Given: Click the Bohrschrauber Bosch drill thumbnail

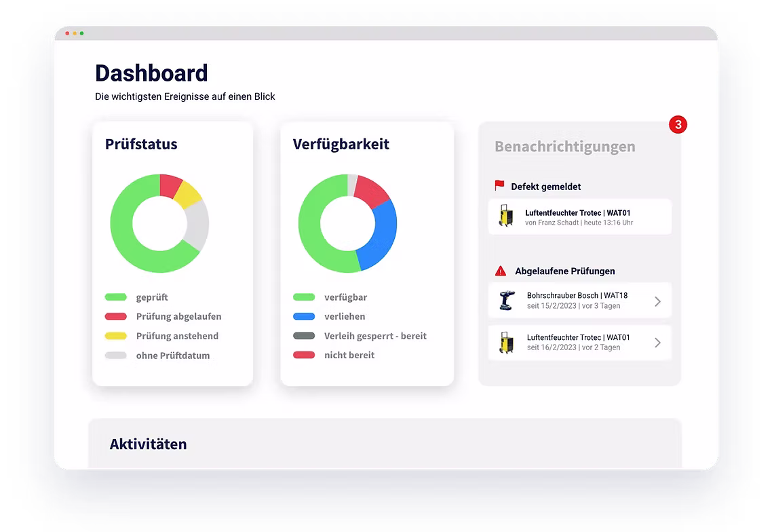Looking at the screenshot, I should [x=507, y=300].
